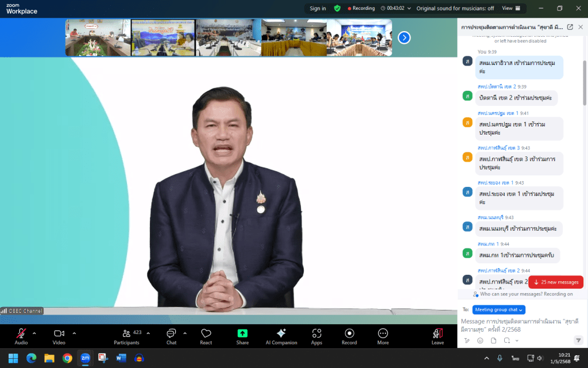Click message สพม.กท 1เข้าร่วมการประชุมครับ

[x=517, y=255]
